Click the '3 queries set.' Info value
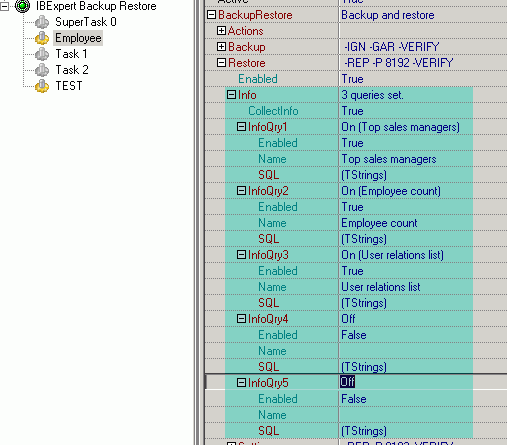This screenshot has height=445, width=507. tap(372, 95)
